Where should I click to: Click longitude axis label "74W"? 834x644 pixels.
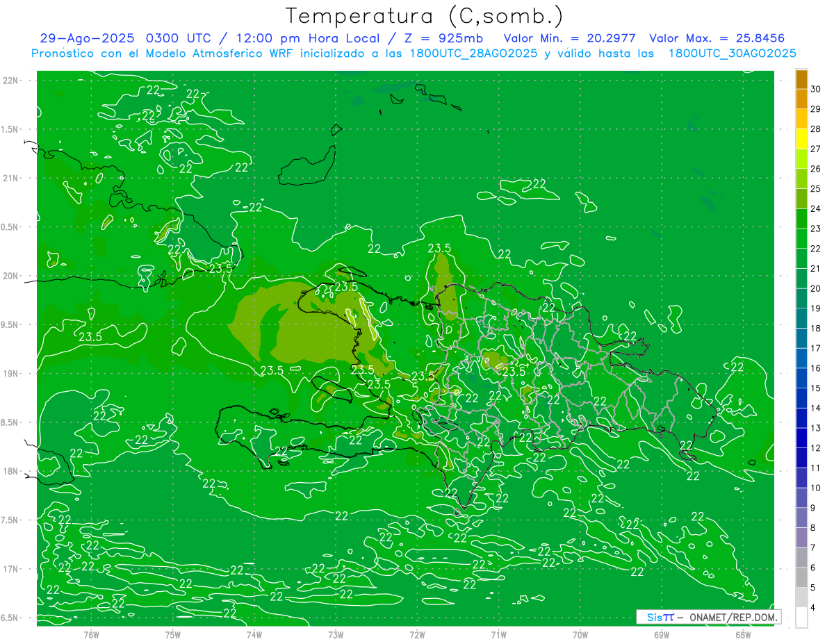point(254,634)
